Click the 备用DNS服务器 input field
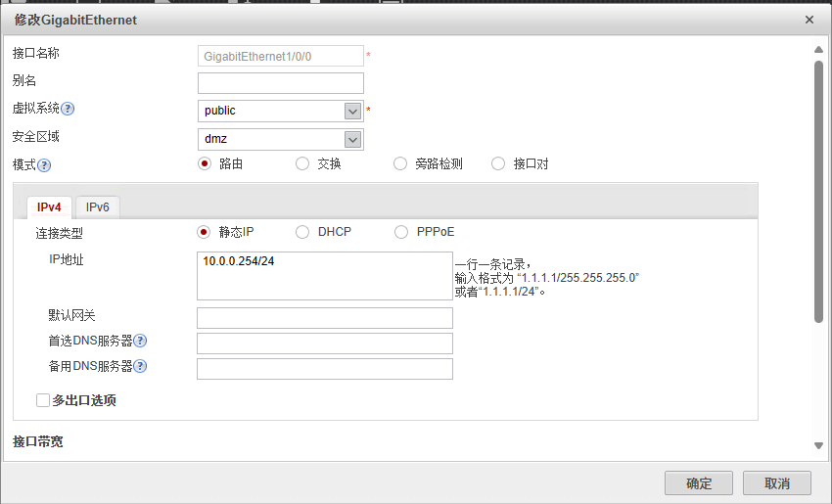Screen dimensions: 832x504 click(325, 369)
